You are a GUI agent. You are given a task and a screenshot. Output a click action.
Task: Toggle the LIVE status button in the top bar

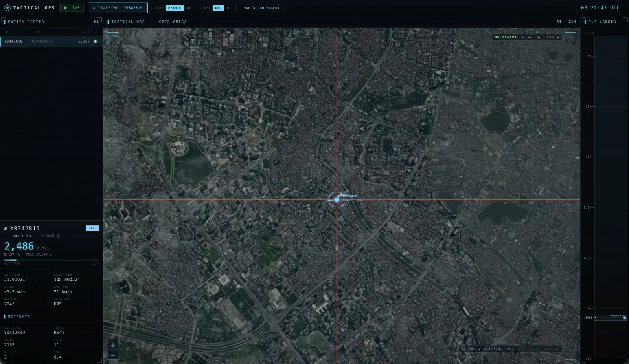coord(72,8)
